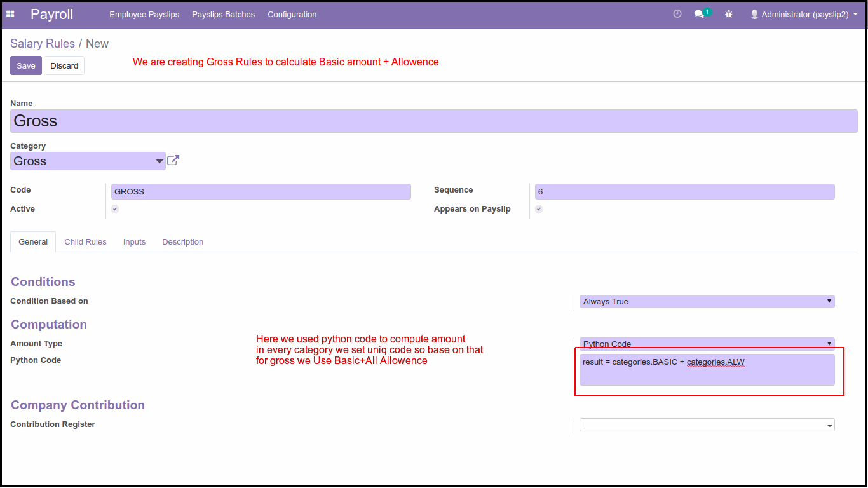Edit the Name field containing Gross

(x=434, y=121)
